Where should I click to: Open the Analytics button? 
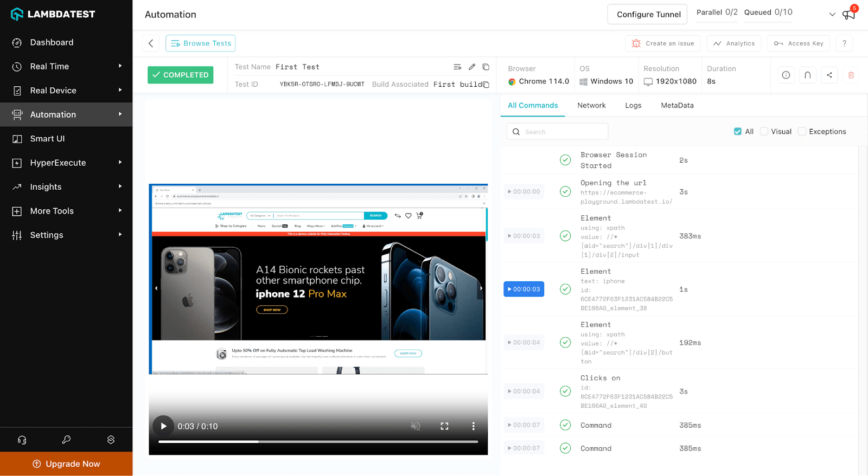pyautogui.click(x=734, y=43)
